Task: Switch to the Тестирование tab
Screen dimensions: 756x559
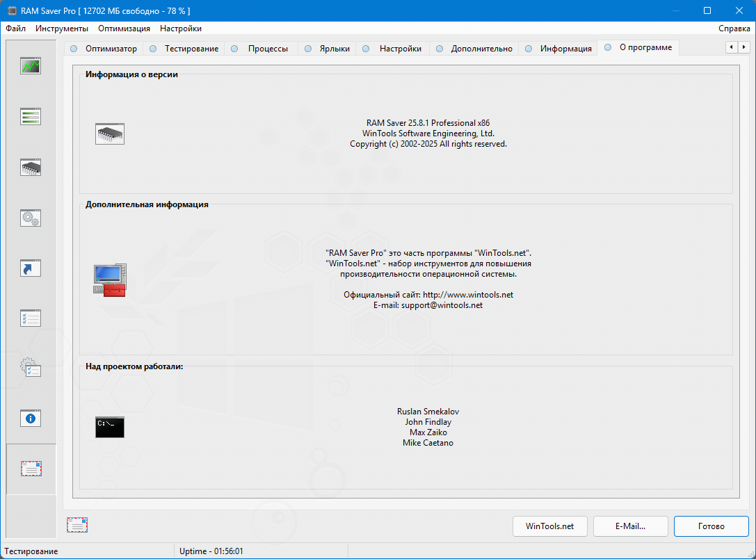Action: pos(186,48)
